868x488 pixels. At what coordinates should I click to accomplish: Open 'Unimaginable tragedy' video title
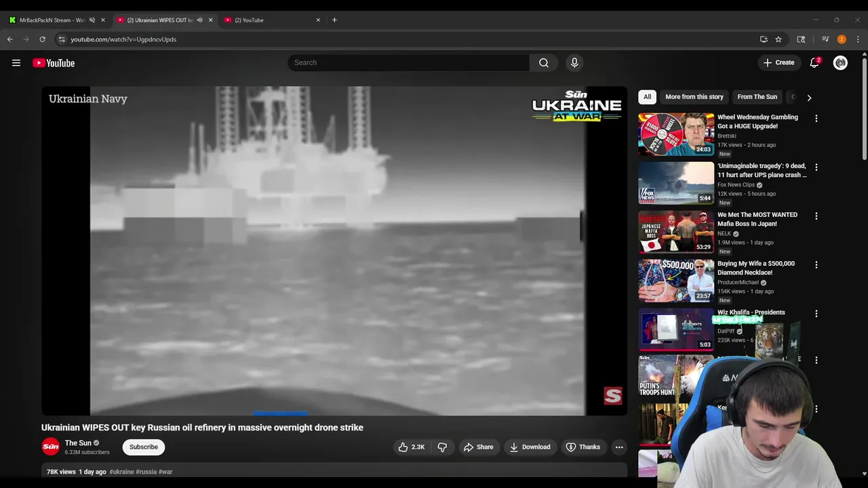pos(762,170)
